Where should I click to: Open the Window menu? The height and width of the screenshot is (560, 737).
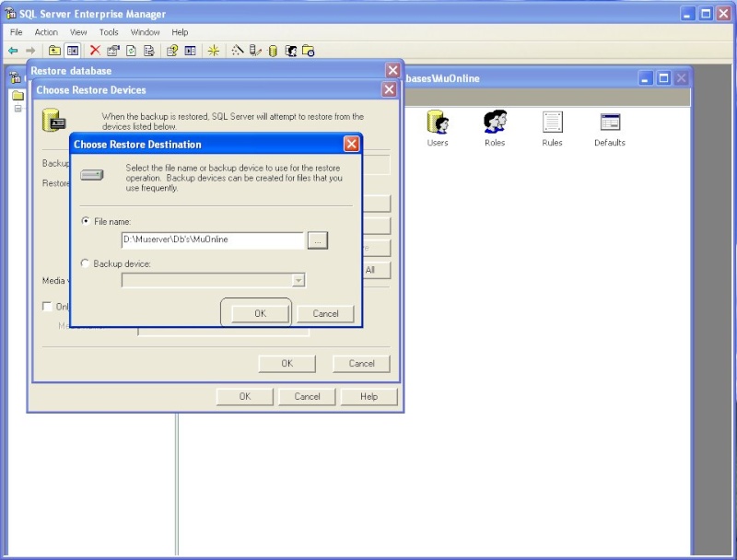[x=145, y=32]
